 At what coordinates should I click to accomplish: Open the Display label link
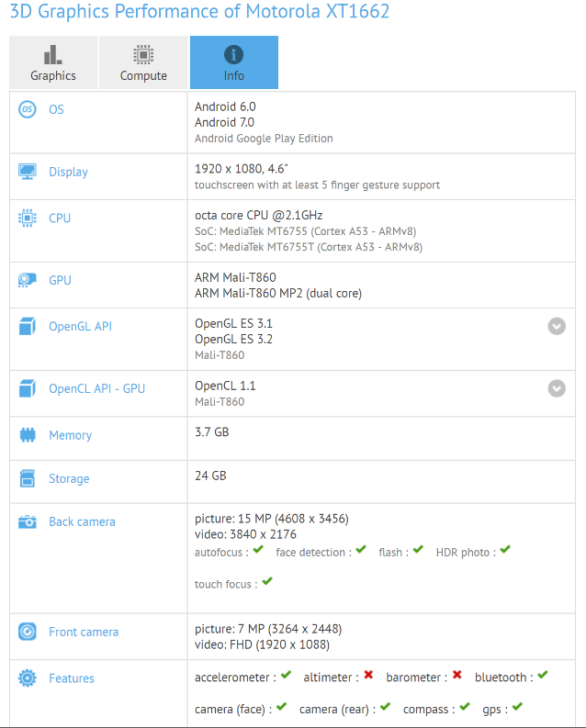[x=68, y=172]
